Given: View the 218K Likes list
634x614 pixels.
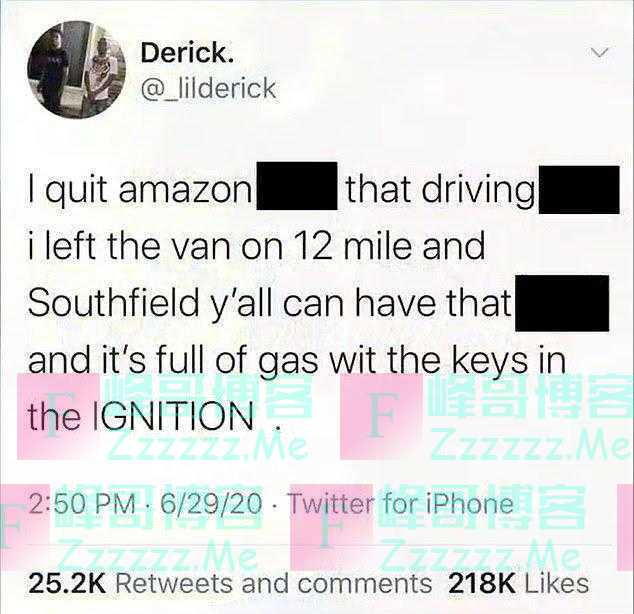Looking at the screenshot, I should click(519, 584).
